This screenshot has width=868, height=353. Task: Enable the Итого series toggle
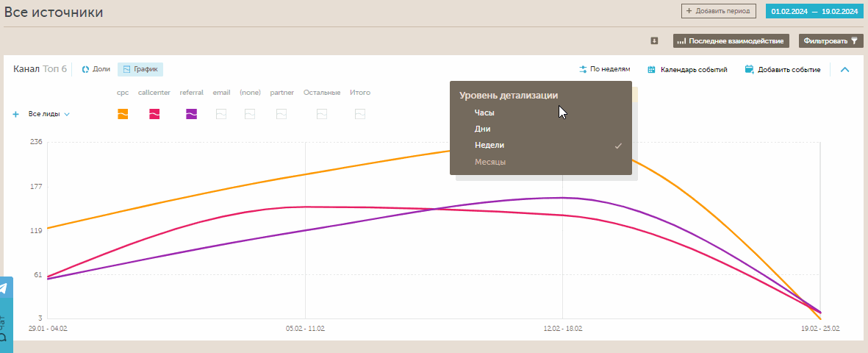click(360, 114)
